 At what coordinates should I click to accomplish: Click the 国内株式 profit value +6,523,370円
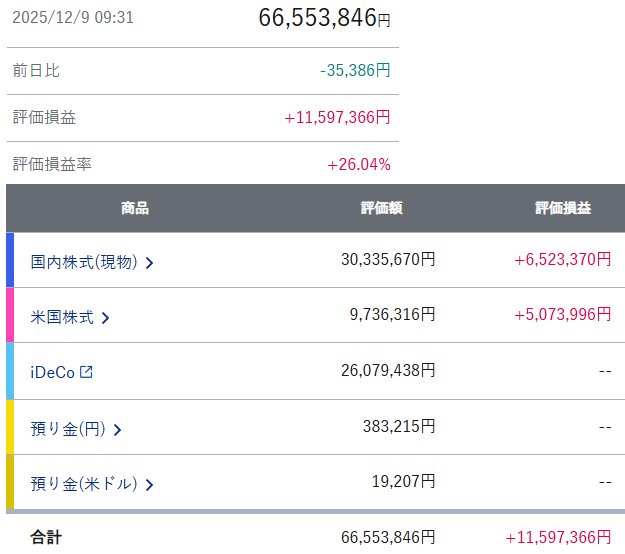point(562,259)
